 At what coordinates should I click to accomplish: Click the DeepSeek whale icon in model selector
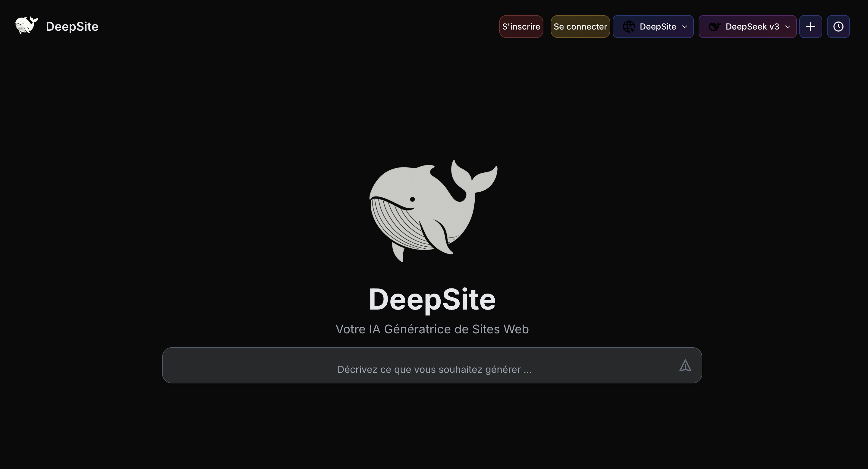(714, 27)
